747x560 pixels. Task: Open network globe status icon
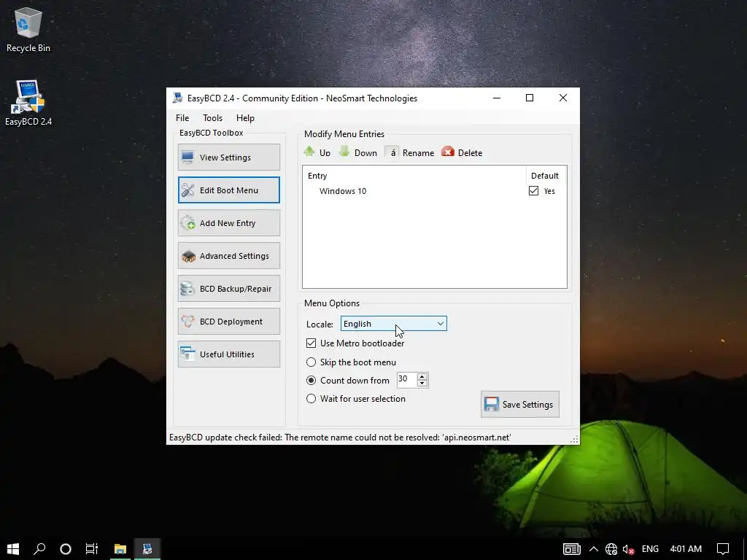pyautogui.click(x=611, y=549)
